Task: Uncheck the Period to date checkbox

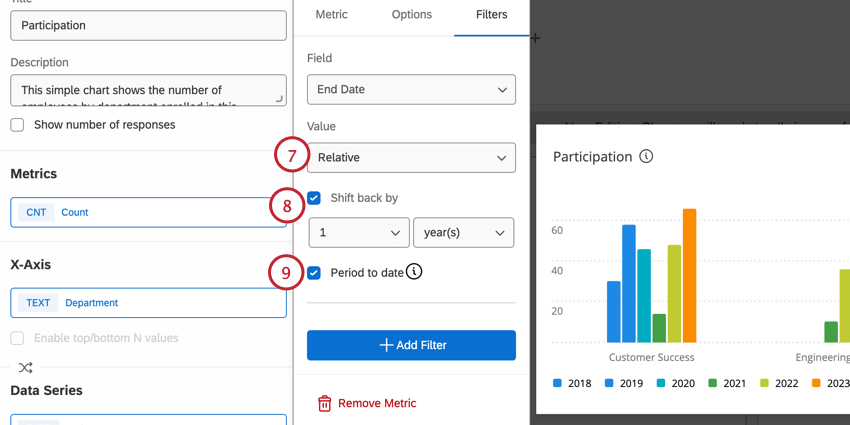Action: 314,273
